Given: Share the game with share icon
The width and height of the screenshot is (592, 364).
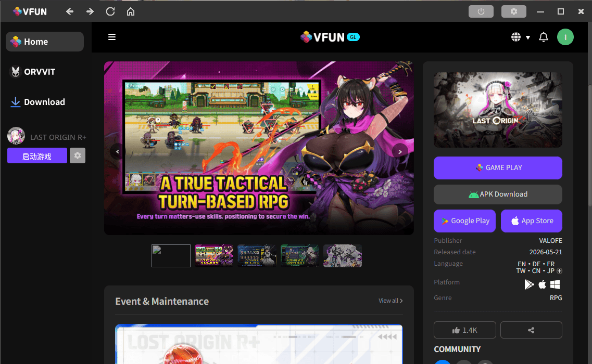Looking at the screenshot, I should (531, 330).
